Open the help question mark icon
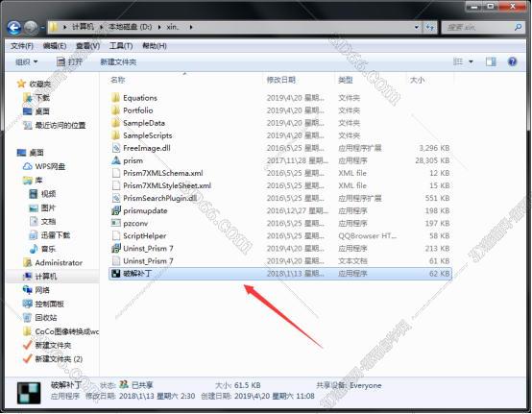The width and height of the screenshot is (532, 414). [x=512, y=61]
